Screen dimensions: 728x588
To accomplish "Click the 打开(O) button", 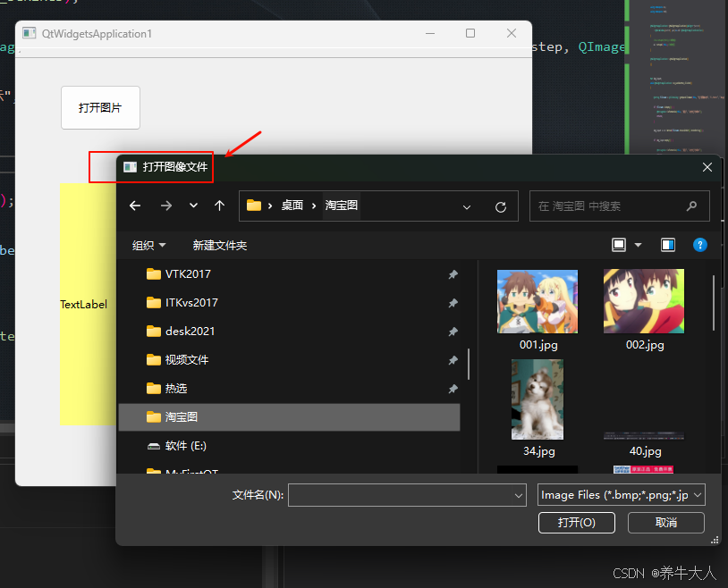I will pos(577,523).
